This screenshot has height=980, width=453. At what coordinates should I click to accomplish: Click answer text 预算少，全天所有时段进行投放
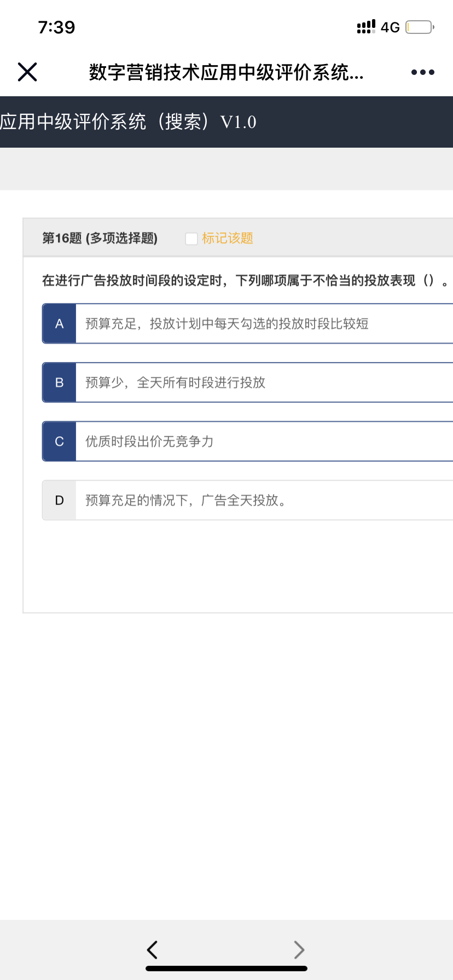pos(176,383)
